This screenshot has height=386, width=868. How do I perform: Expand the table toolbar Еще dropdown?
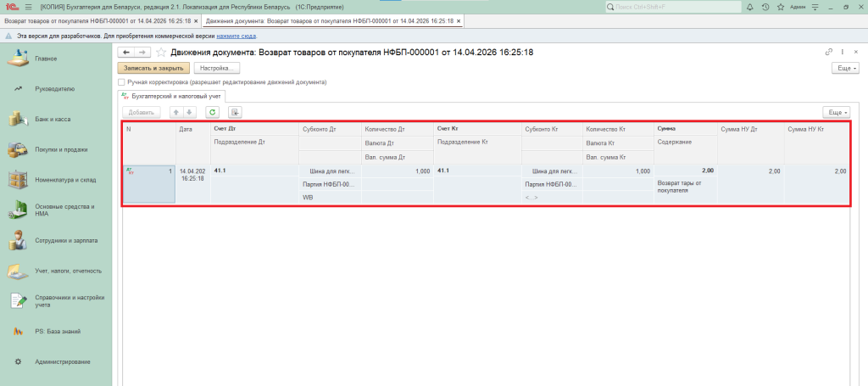pos(837,112)
